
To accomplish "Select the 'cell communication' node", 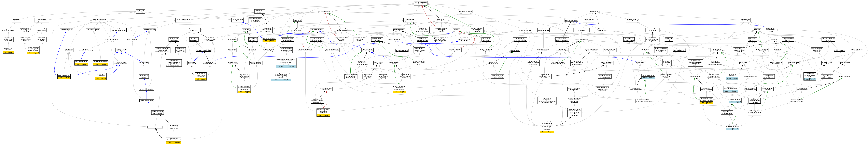I will [317, 30].
